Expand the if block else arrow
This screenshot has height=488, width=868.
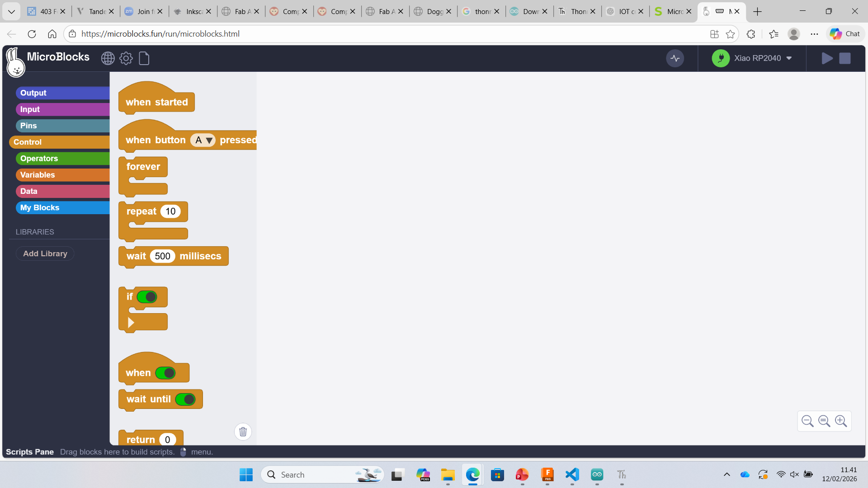[x=131, y=323]
